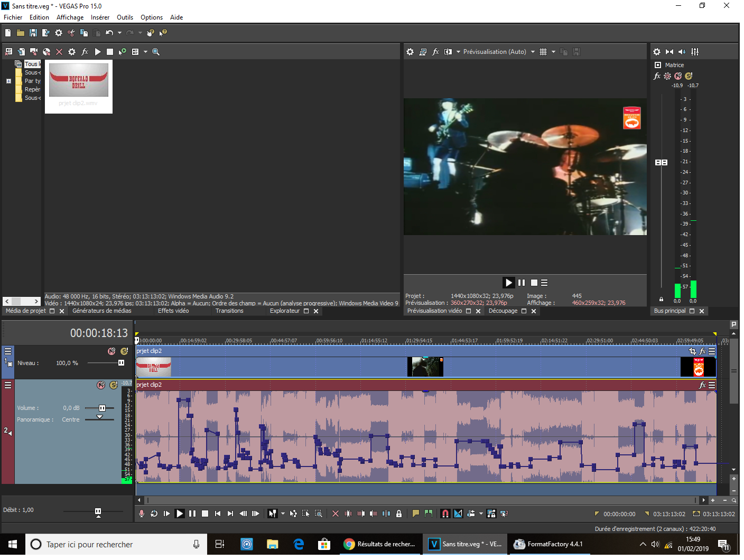
Task: Open video preview properties gear icon
Action: pos(410,52)
